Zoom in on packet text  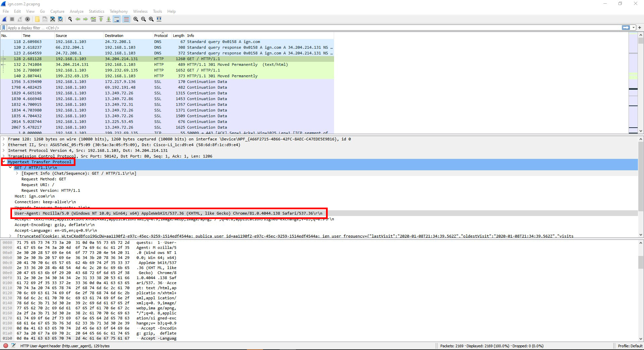(x=136, y=19)
